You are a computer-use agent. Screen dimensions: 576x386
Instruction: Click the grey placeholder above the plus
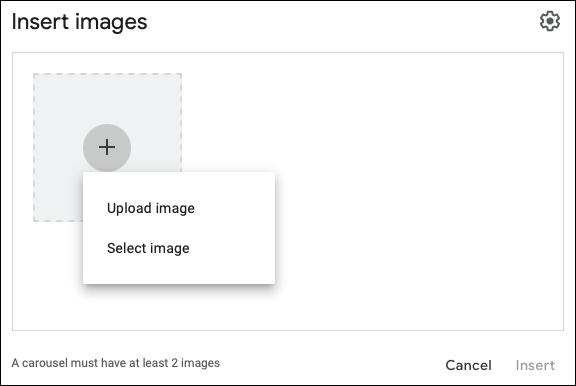107,97
